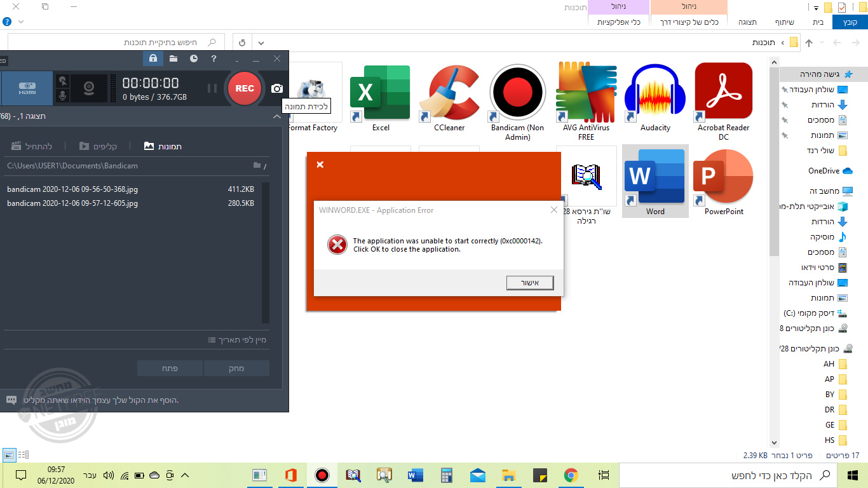This screenshot has width=868, height=488.
Task: Open the Windows Start menu
Action: click(x=853, y=475)
